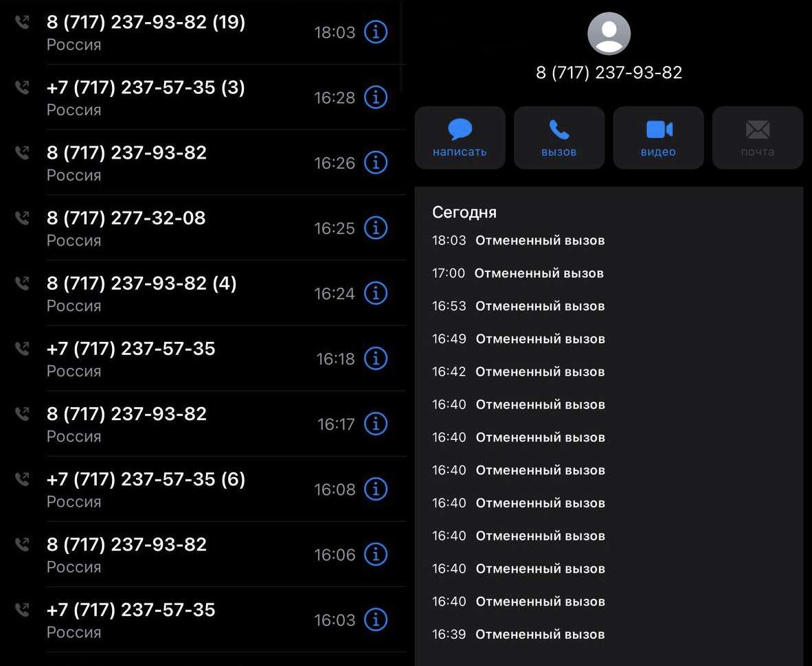
Task: Open info for the 18:03 call
Action: click(x=376, y=32)
